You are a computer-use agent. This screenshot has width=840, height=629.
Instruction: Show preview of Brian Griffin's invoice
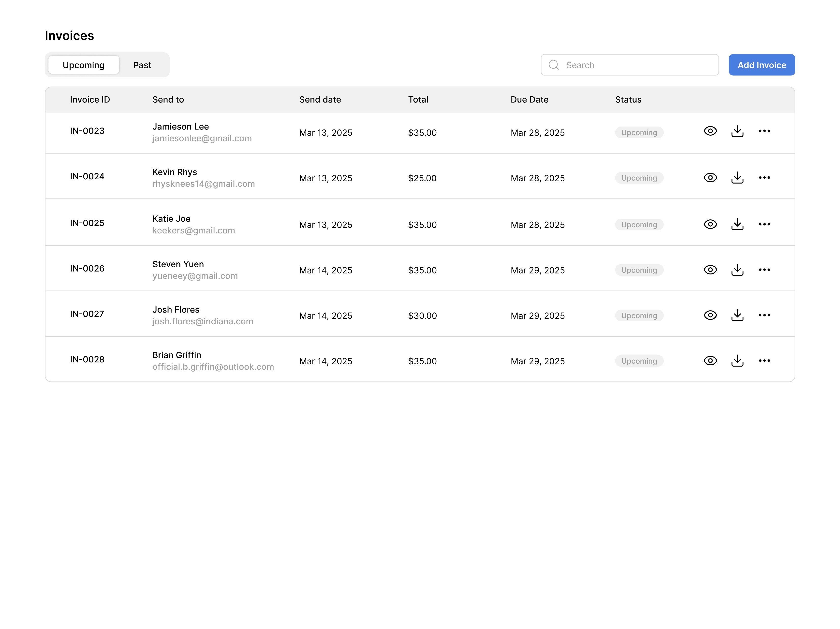click(710, 361)
